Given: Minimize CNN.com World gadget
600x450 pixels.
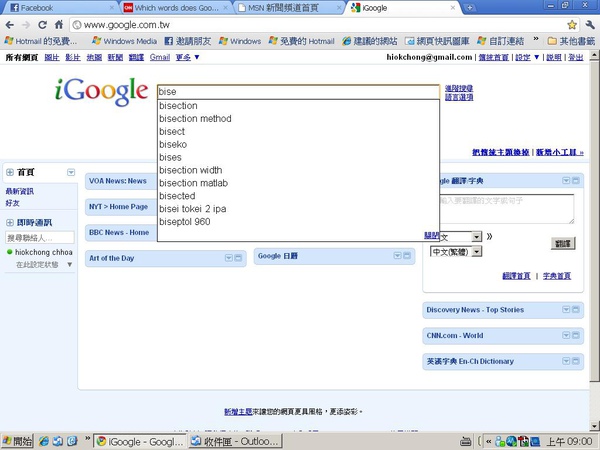Looking at the screenshot, I should (576, 335).
